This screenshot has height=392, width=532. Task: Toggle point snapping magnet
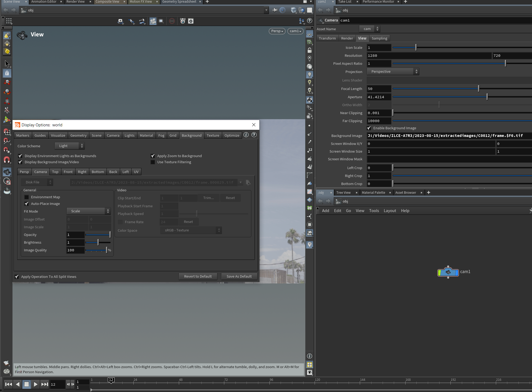coord(7,150)
